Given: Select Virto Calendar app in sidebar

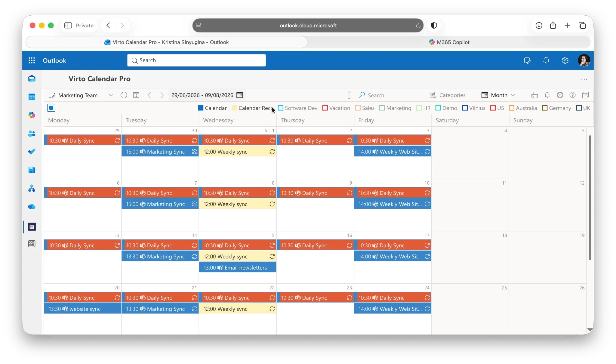Looking at the screenshot, I should 32,227.
